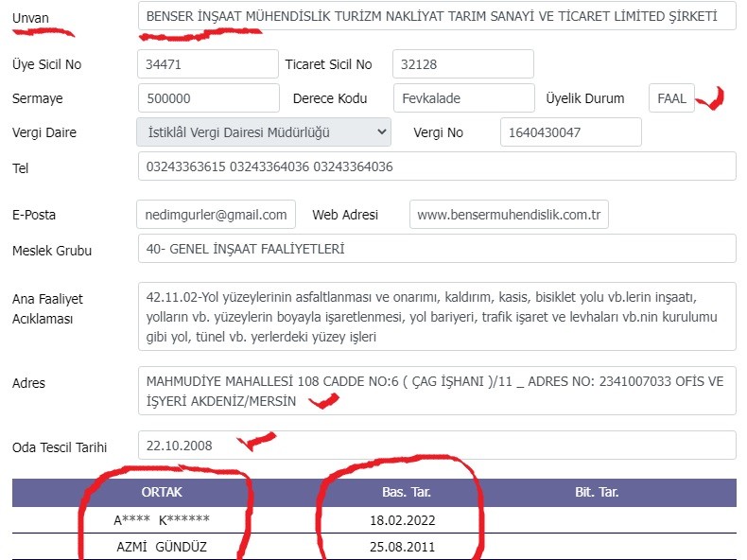
Task: Click the Sermaye field 500000
Action: point(209,98)
